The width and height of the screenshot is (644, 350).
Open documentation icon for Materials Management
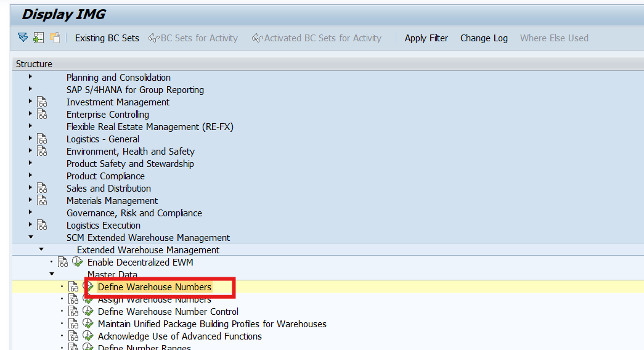pyautogui.click(x=42, y=200)
